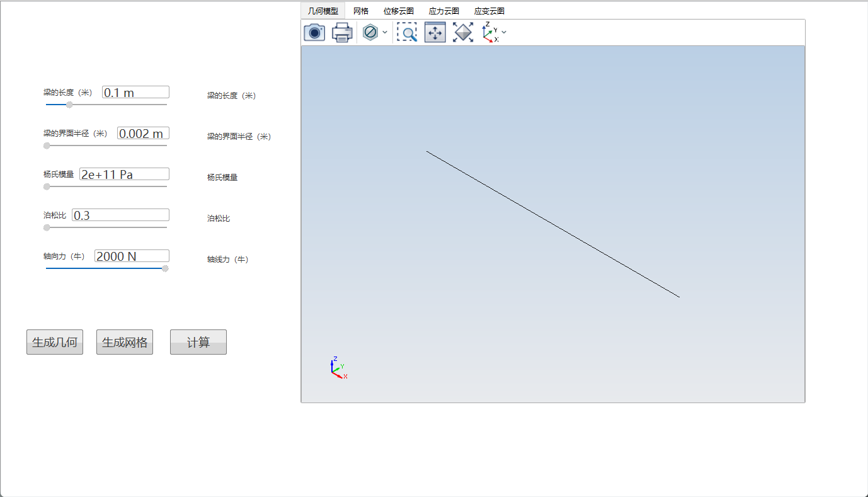The image size is (868, 497).
Task: Click the 泊松比 slider handle
Action: click(x=47, y=227)
